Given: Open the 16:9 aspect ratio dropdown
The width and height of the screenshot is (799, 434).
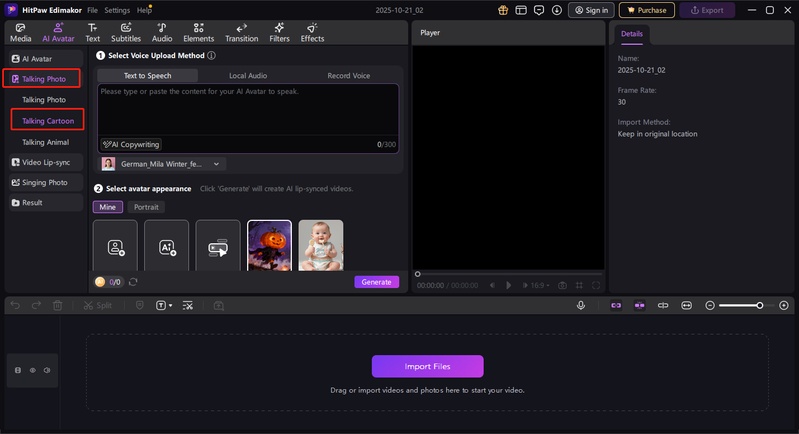Looking at the screenshot, I should click(540, 285).
